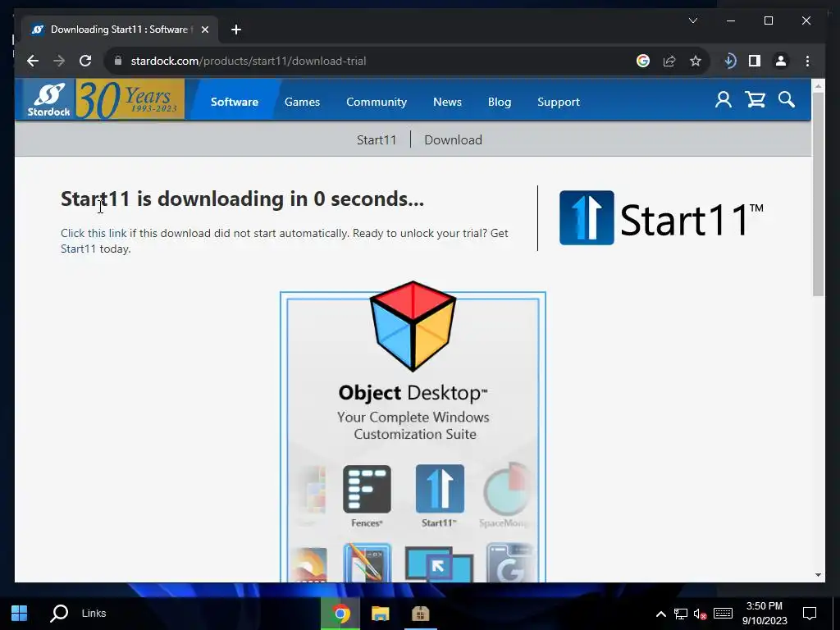Click the 'Click this link' download link

94,233
